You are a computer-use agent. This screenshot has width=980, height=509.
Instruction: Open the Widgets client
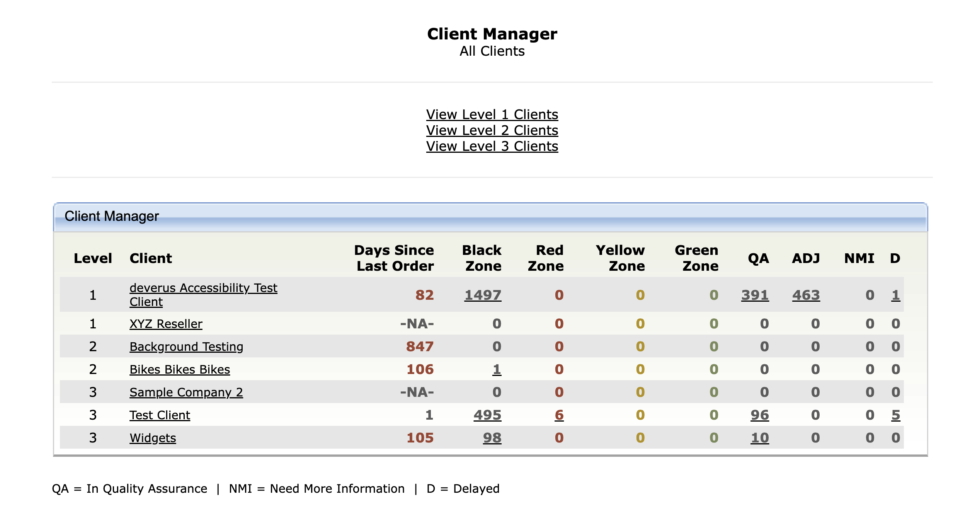click(153, 438)
